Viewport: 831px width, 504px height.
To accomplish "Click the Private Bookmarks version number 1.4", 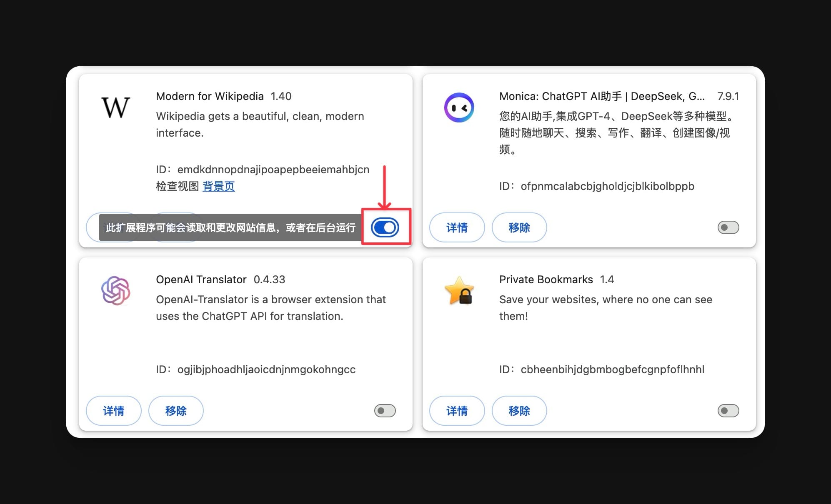I will click(607, 279).
